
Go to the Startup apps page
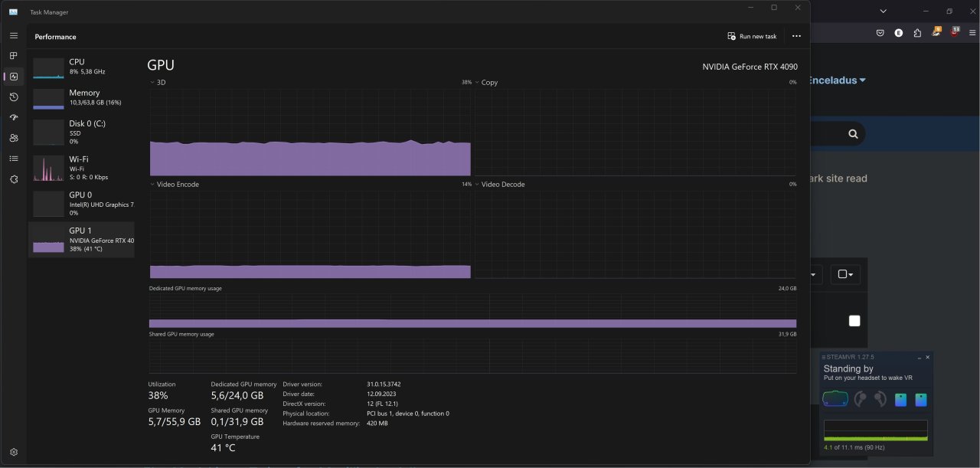14,117
